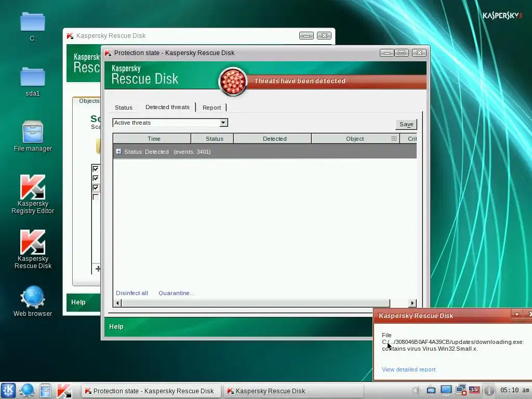Click the small device tray icon
532x399 pixels.
click(x=431, y=390)
